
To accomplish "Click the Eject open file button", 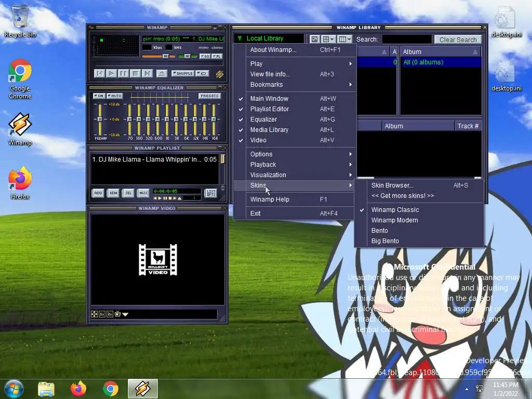I will click(x=162, y=73).
